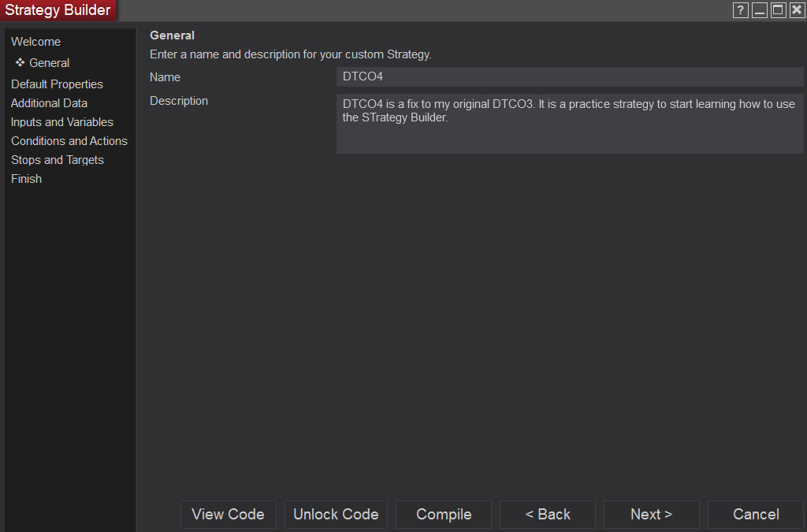Advance with the Next > button
This screenshot has height=532, width=807.
(651, 515)
